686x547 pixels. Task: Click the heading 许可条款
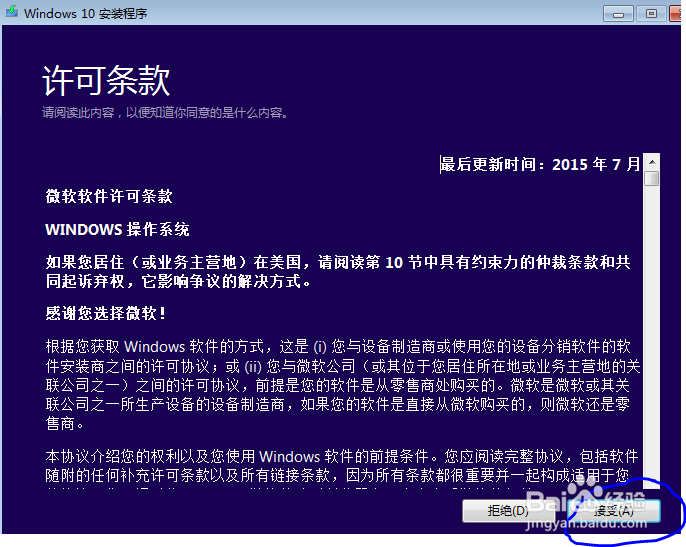pyautogui.click(x=106, y=81)
